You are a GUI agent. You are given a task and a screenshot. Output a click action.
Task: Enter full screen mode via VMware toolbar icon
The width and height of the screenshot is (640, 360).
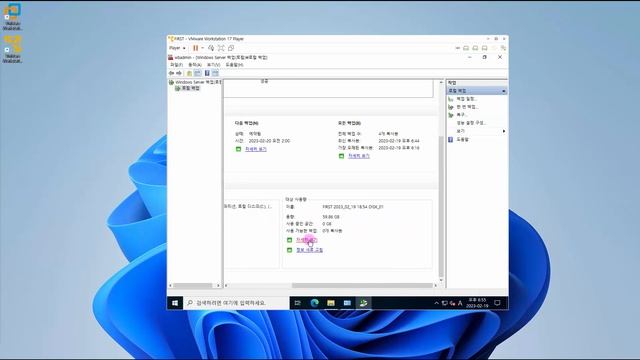tap(221, 48)
